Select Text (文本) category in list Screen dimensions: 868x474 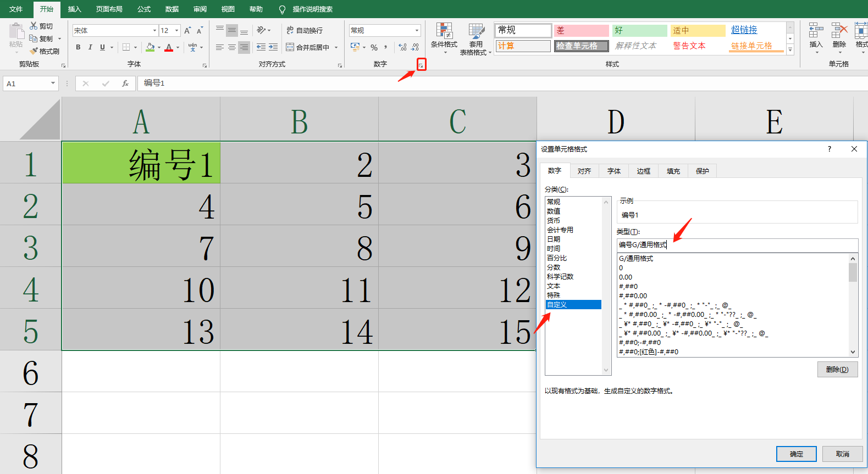tap(573, 286)
